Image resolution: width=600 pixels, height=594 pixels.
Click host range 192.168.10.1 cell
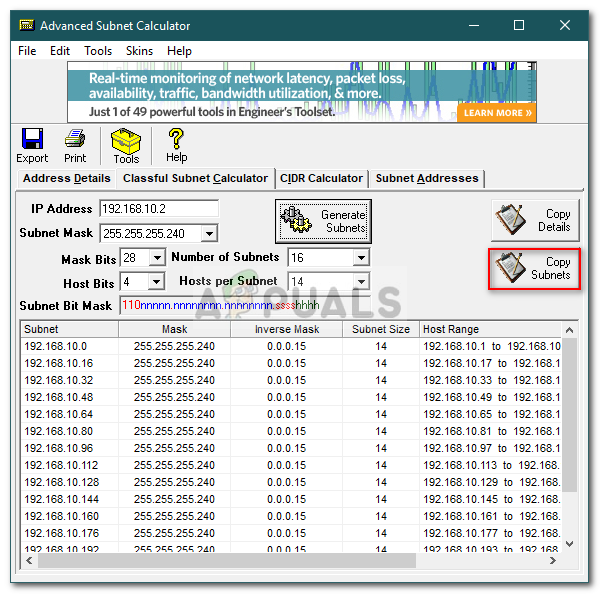pyautogui.click(x=491, y=346)
